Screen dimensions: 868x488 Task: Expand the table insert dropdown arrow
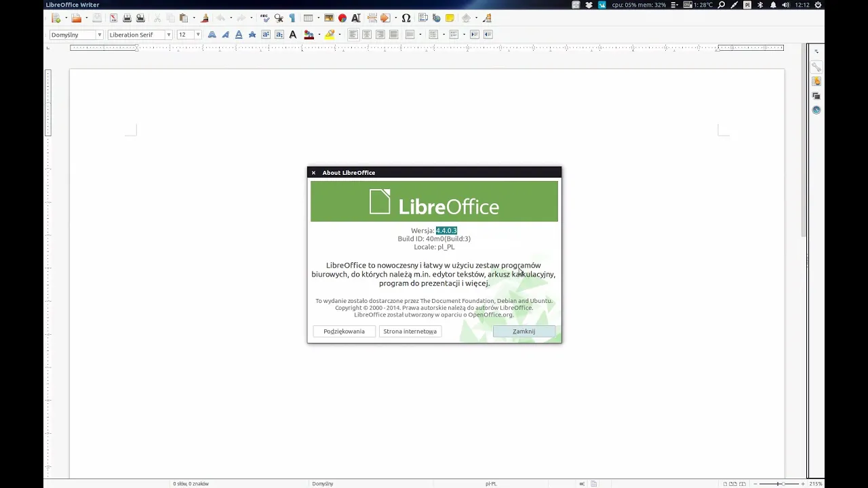[x=319, y=18]
